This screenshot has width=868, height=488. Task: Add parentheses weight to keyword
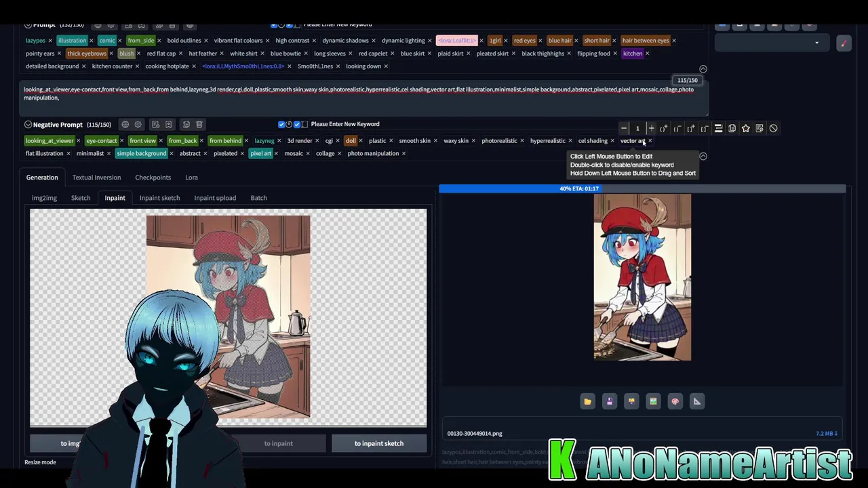(664, 128)
